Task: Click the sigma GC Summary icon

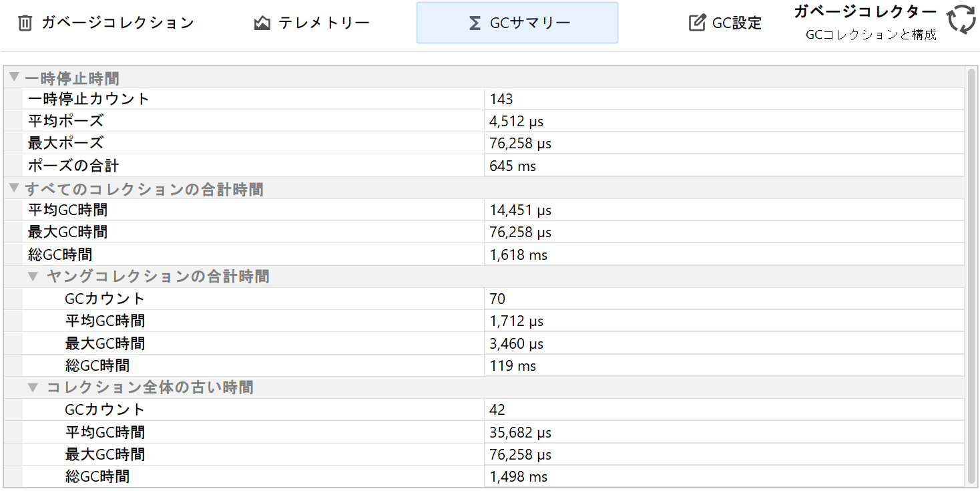Action: (475, 23)
